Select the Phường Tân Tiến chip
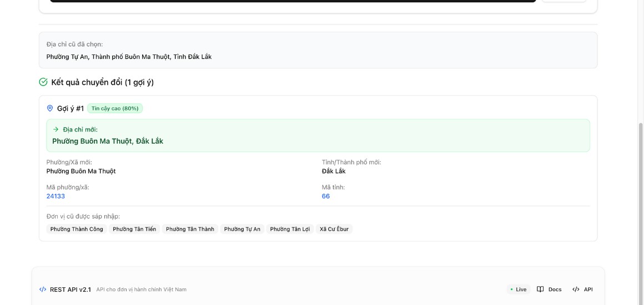644x305 pixels. pyautogui.click(x=134, y=229)
